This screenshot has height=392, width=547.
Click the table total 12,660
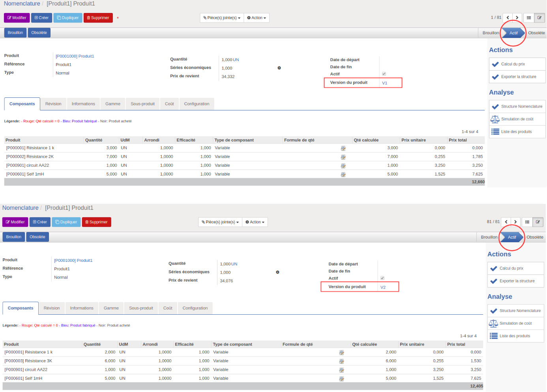click(478, 182)
